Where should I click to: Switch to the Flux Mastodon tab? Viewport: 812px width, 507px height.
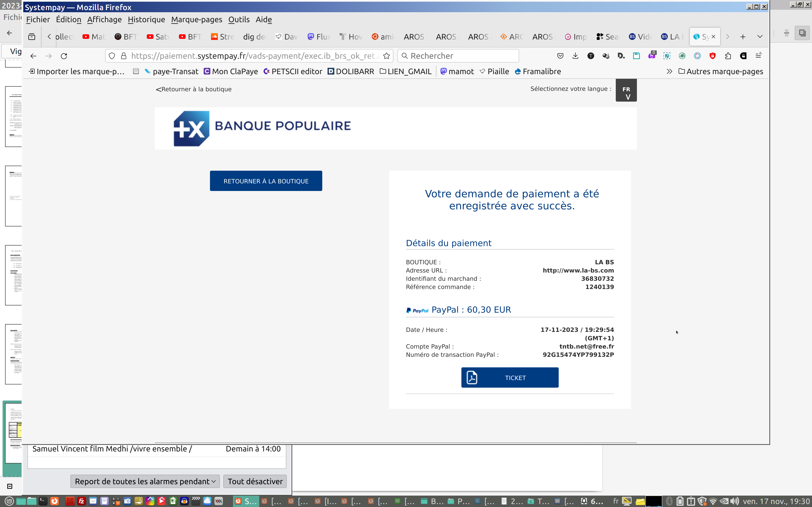[319, 37]
